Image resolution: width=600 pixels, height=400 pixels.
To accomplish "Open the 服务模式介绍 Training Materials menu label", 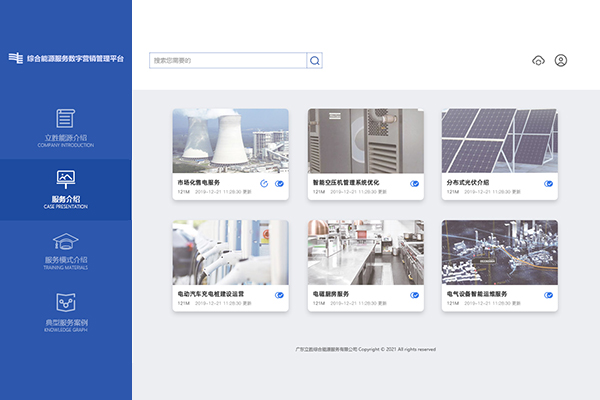I will [66, 260].
